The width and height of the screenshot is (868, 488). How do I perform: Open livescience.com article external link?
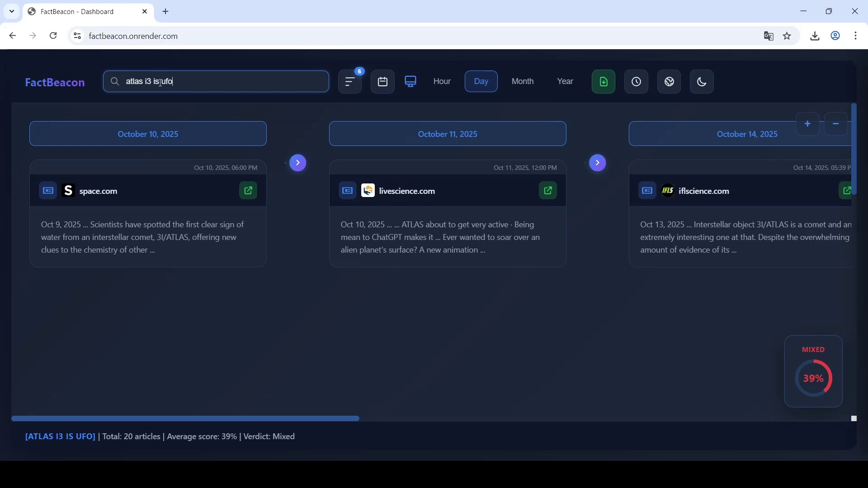[548, 191]
